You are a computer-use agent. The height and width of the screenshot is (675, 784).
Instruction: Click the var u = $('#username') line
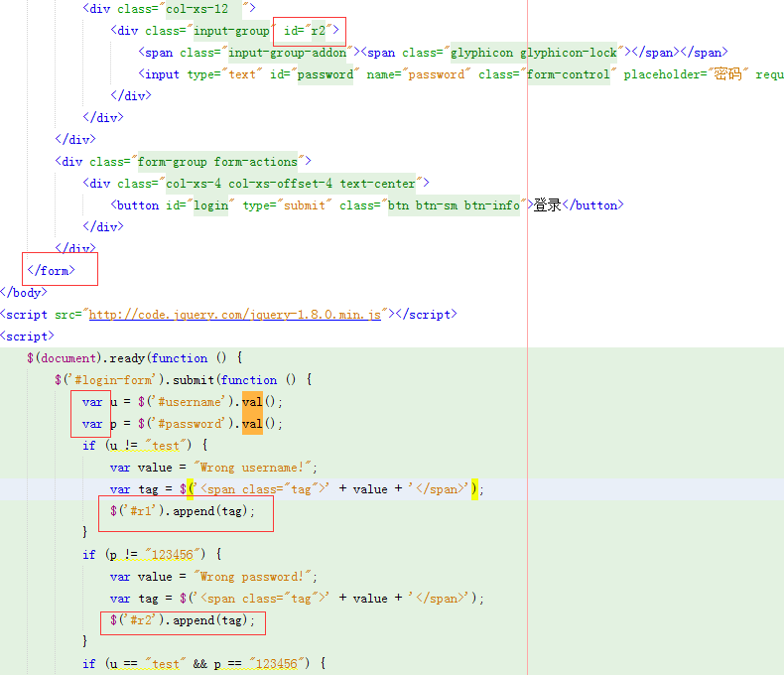[183, 402]
